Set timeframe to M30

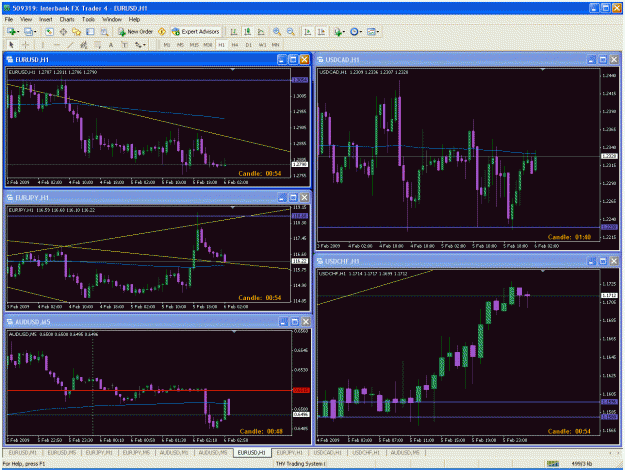click(x=208, y=45)
